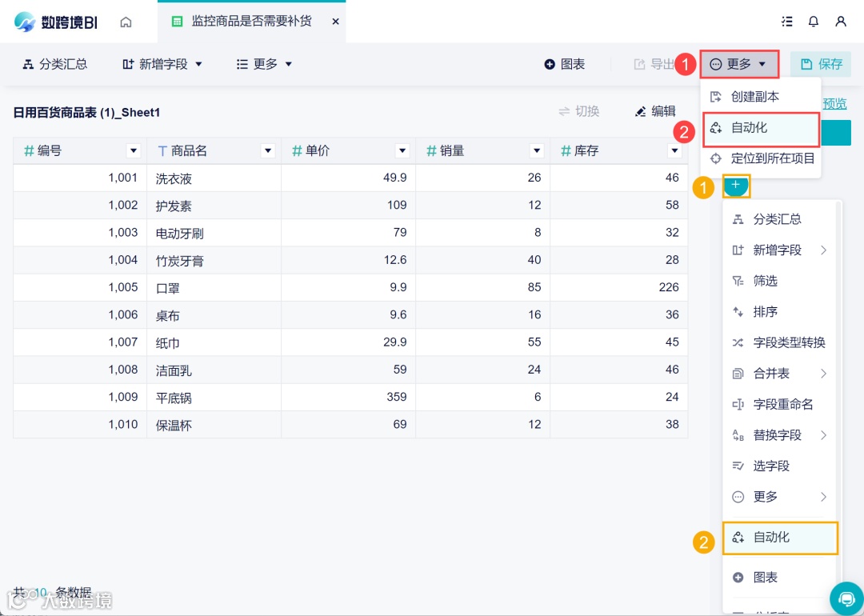Click the teal plus add-step button
864x616 pixels.
pos(736,186)
